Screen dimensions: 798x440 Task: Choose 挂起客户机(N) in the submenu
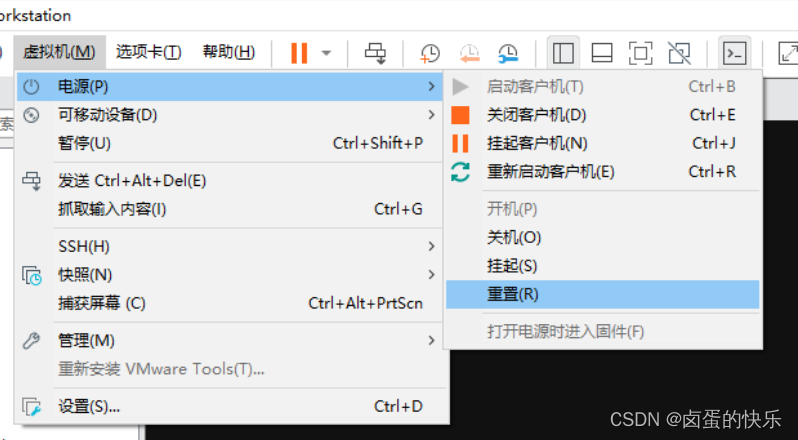click(603, 143)
